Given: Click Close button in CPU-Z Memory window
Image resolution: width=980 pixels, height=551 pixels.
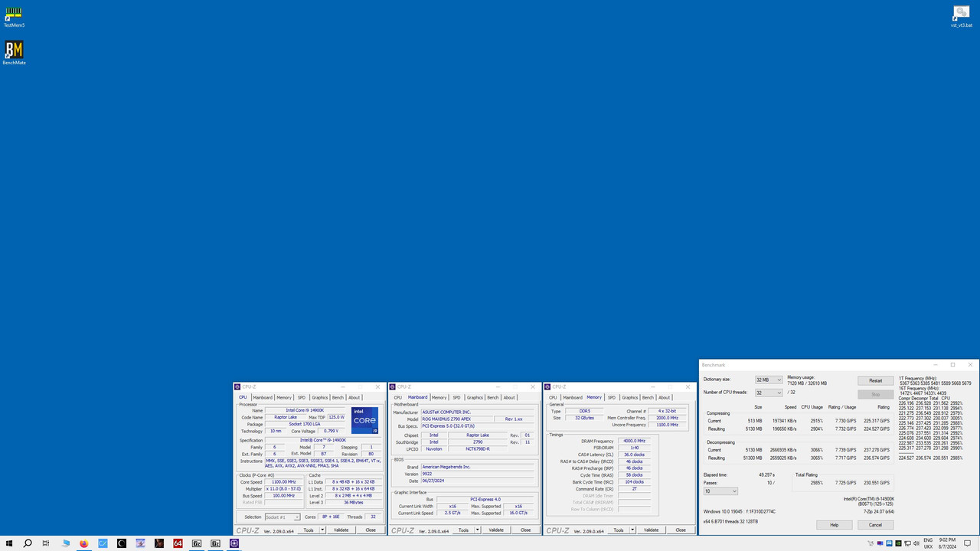Looking at the screenshot, I should [681, 530].
